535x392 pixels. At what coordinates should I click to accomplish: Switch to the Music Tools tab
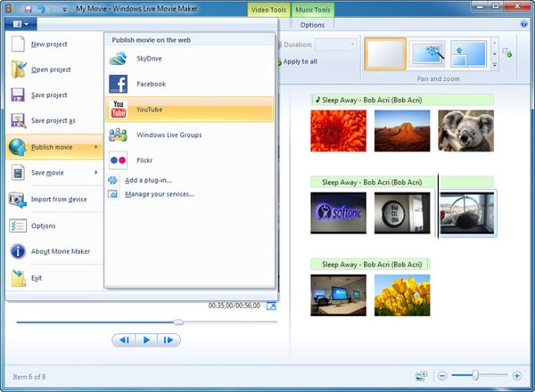tap(313, 10)
